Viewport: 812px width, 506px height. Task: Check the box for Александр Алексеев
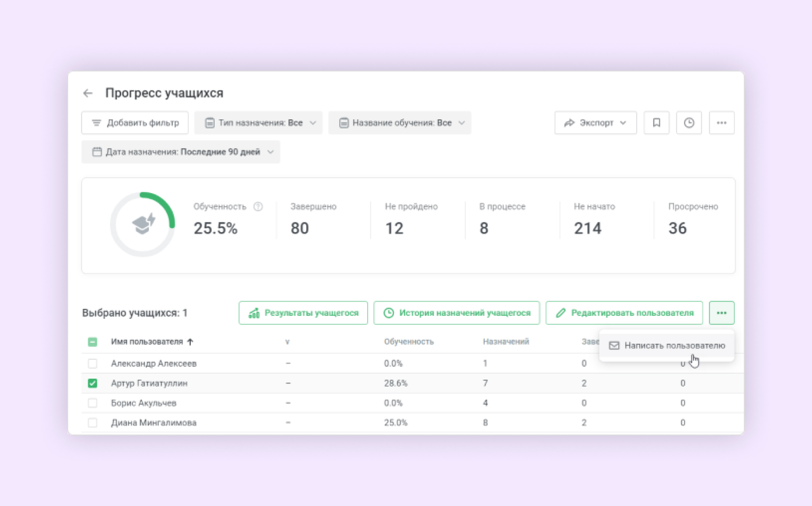[92, 364]
